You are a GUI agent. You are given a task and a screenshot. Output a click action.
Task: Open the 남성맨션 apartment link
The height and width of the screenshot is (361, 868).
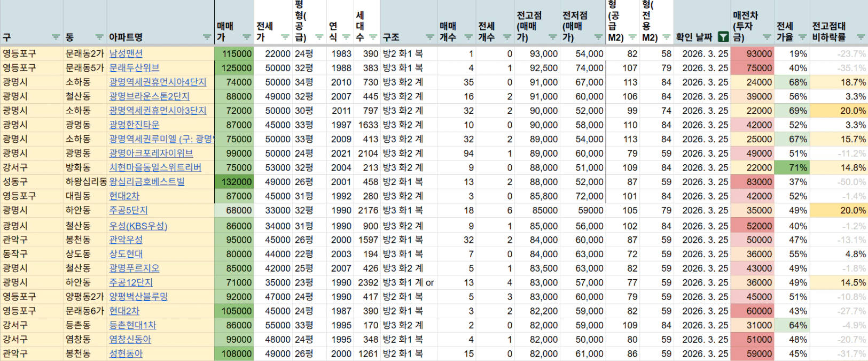point(126,53)
